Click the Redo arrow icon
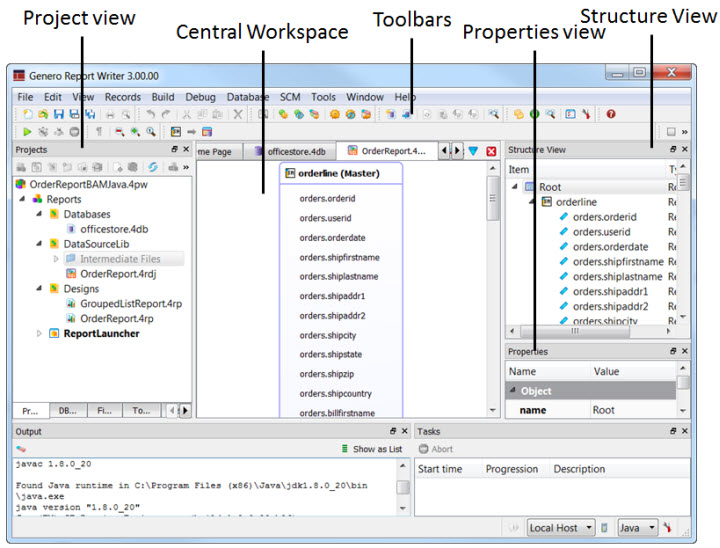The width and height of the screenshot is (720, 548). coord(166,114)
